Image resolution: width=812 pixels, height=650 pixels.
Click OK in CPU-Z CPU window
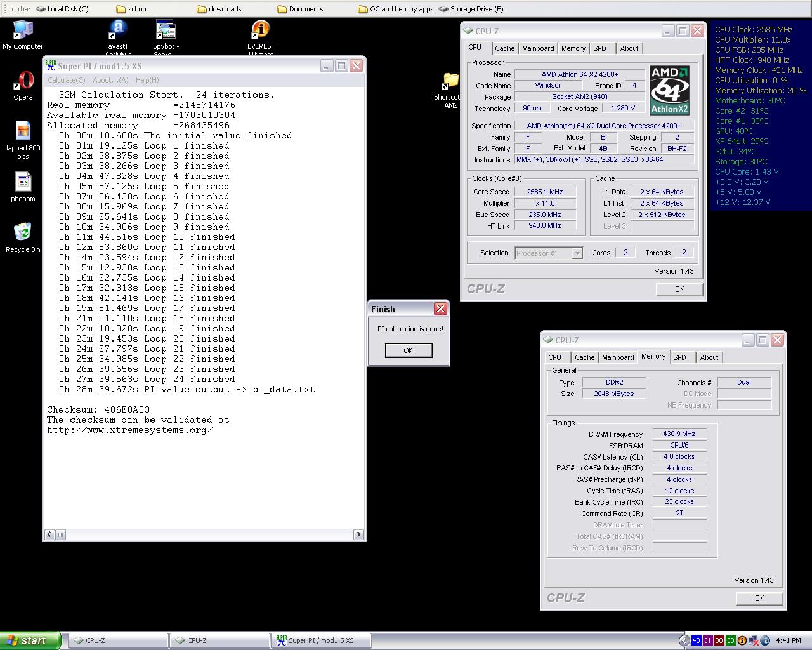(679, 289)
